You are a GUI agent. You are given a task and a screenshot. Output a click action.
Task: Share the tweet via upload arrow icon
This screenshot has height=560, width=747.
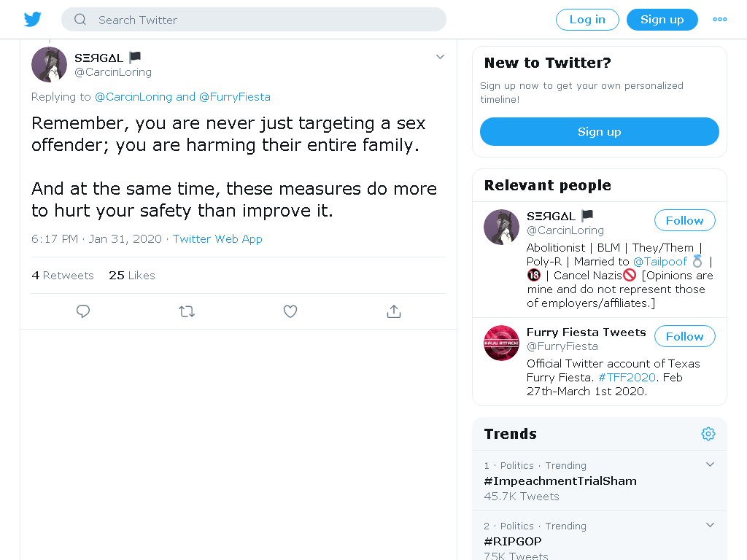(x=393, y=311)
